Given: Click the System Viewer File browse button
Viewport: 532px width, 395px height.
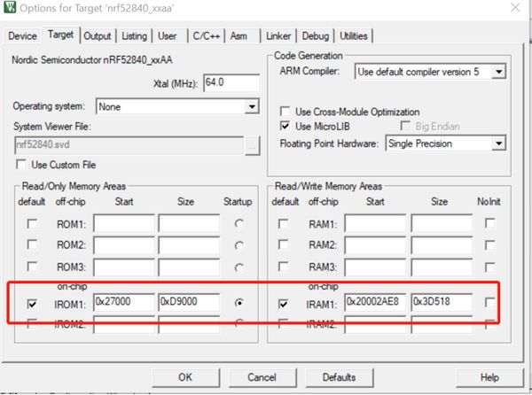Looking at the screenshot, I should (x=252, y=145).
